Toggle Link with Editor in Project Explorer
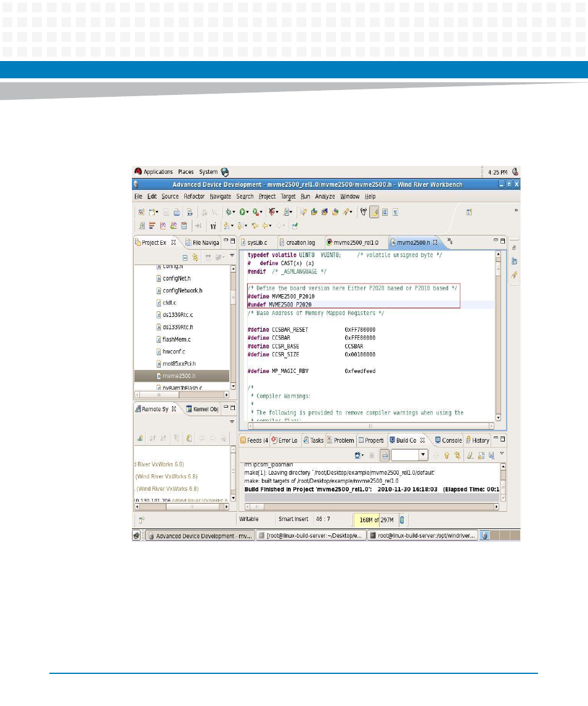This screenshot has height=706, width=588. (195, 257)
